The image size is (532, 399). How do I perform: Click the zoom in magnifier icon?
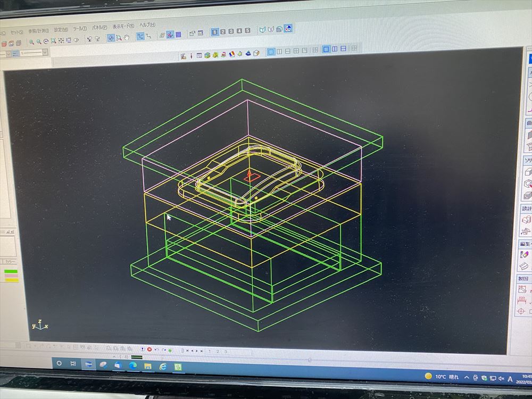(31, 42)
